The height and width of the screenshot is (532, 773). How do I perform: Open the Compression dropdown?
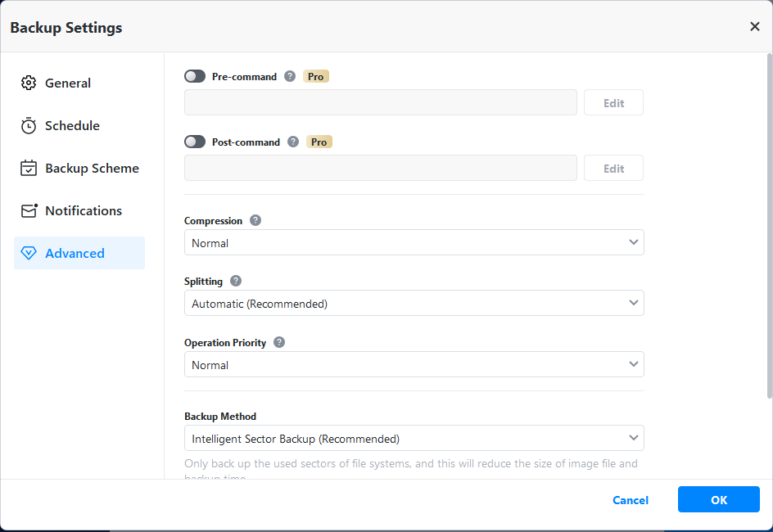point(414,242)
